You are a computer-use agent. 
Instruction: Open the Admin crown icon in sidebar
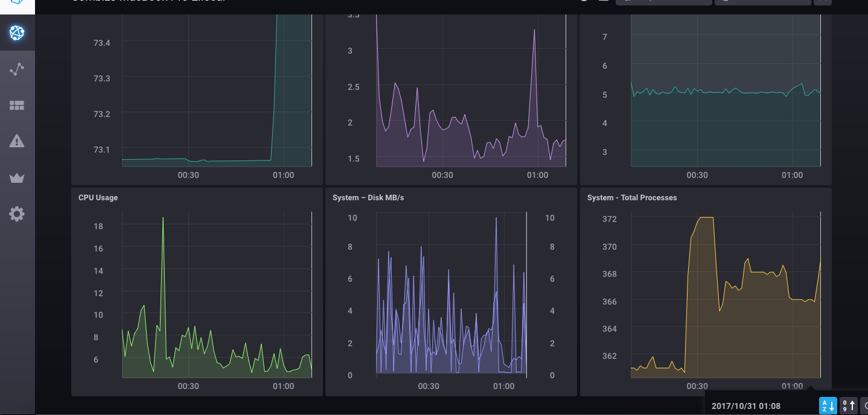(x=17, y=177)
